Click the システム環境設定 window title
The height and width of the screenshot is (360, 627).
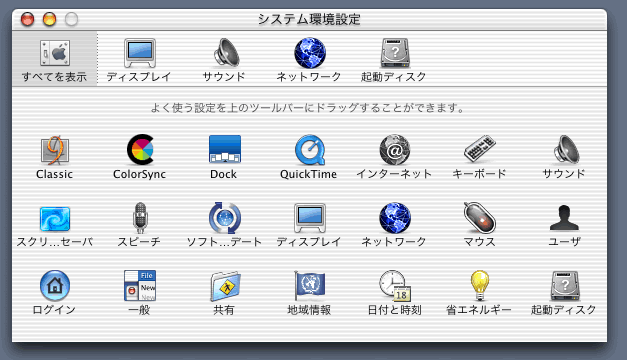(309, 19)
